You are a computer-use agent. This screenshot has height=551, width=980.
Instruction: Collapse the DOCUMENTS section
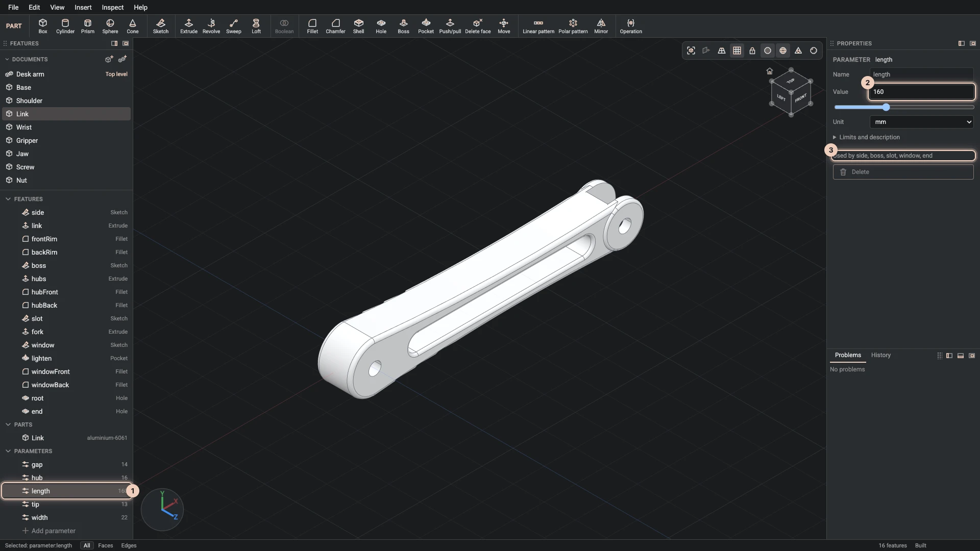[x=7, y=59]
